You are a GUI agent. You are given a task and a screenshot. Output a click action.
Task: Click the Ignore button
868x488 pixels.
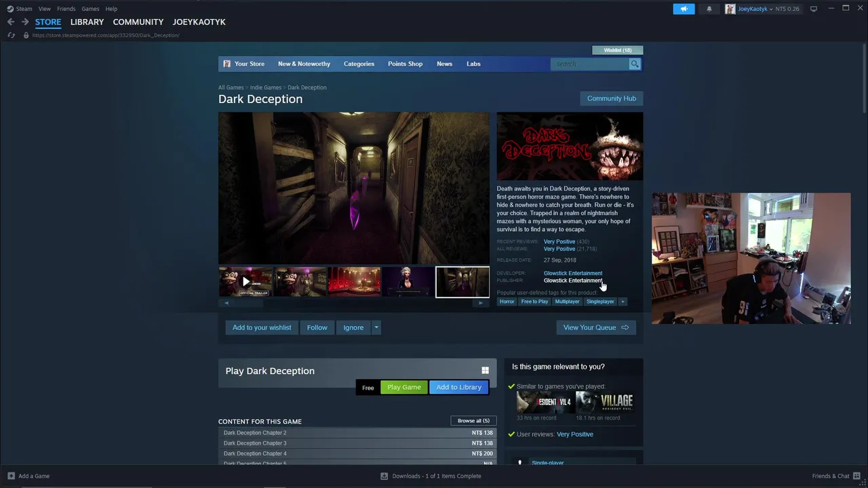(x=353, y=327)
